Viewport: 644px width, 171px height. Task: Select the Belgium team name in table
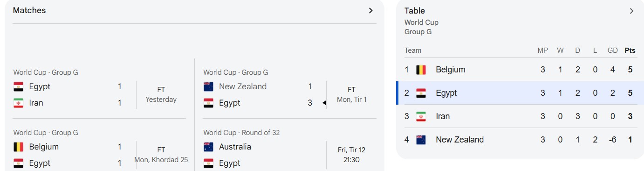451,70
